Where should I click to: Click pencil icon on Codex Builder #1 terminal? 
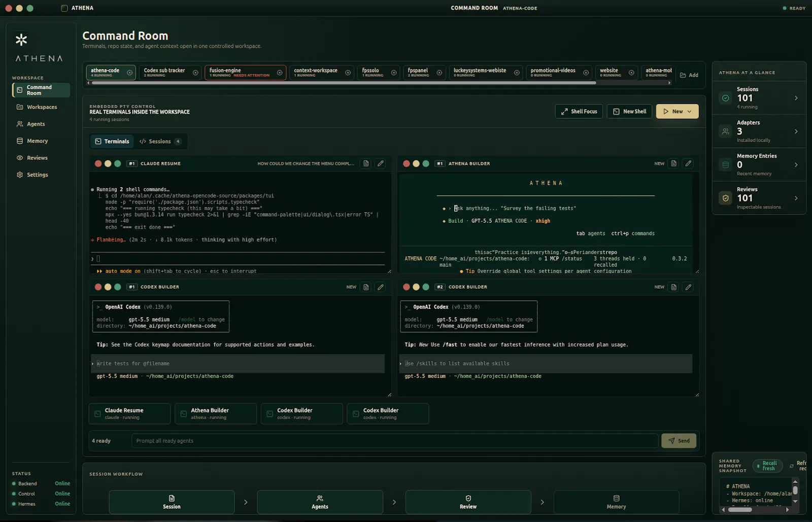[x=381, y=287]
